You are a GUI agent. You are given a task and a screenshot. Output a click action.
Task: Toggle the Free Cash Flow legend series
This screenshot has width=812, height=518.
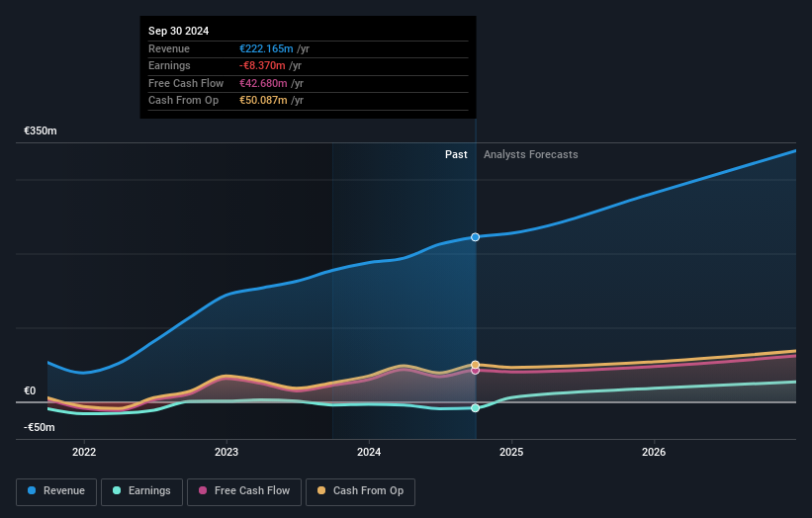[x=244, y=491]
